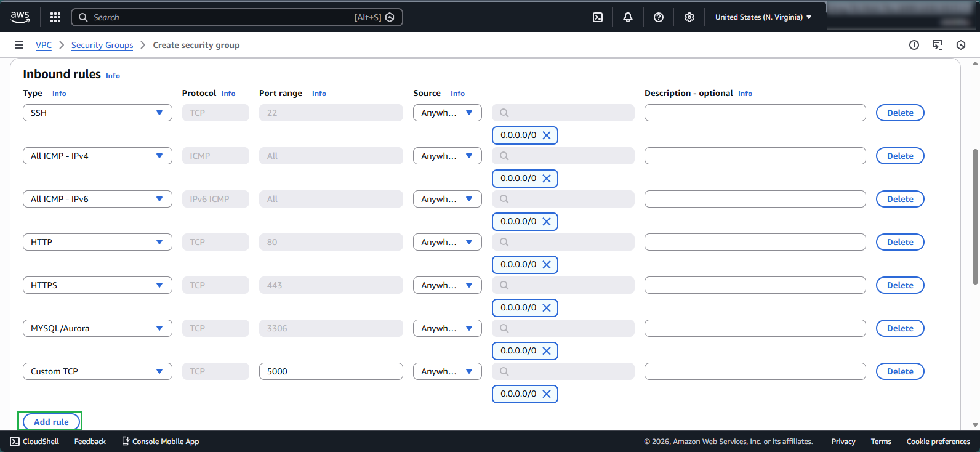
Task: Click the CloudShell icon in the footer
Action: [x=15, y=442]
